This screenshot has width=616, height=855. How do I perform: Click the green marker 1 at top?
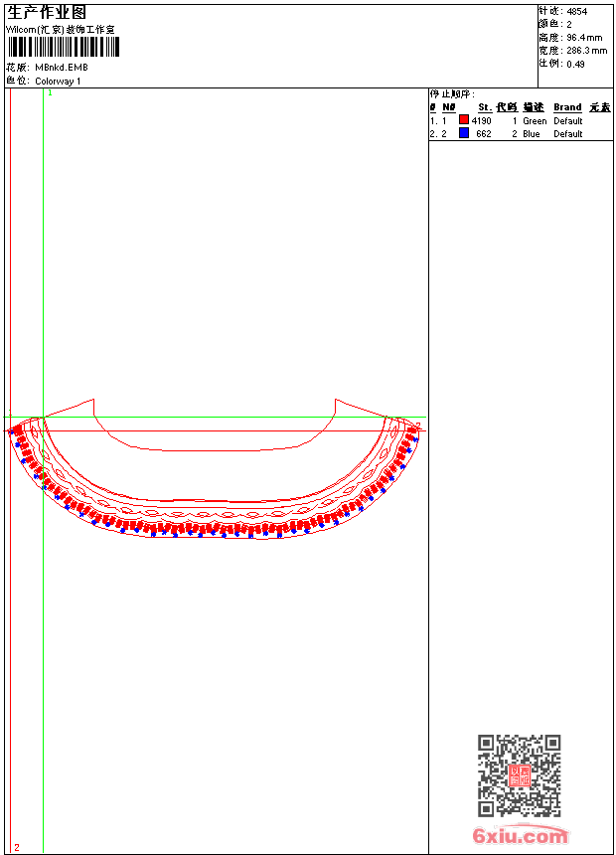pos(50,92)
